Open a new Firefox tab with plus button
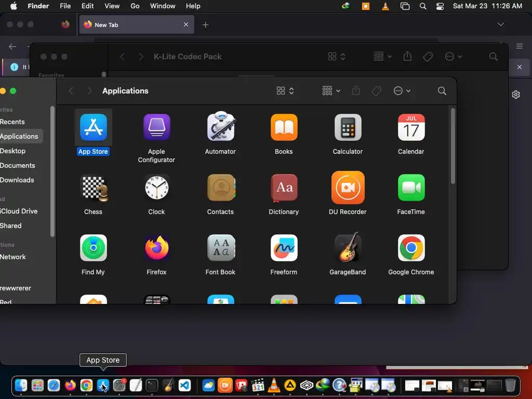The width and height of the screenshot is (532, 399). click(205, 25)
